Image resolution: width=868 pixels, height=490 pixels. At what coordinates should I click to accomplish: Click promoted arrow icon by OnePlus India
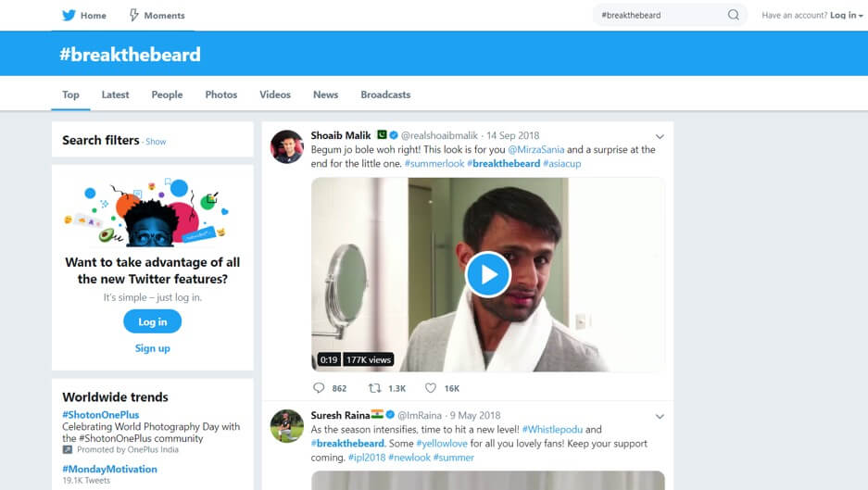(x=67, y=449)
